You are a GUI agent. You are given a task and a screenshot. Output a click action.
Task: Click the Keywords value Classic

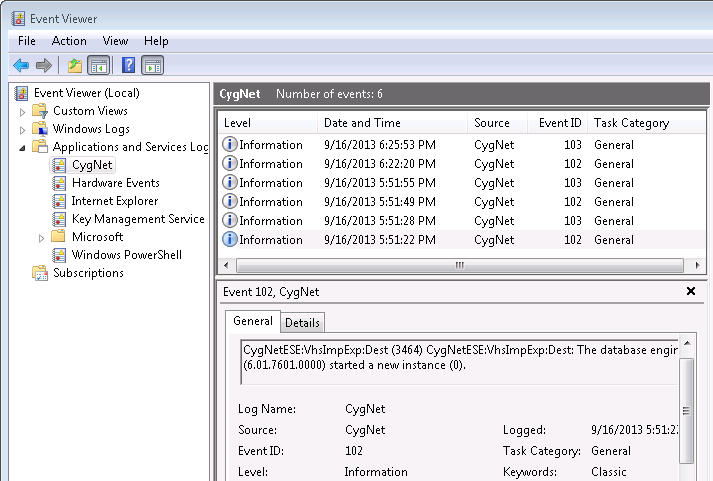point(608,472)
